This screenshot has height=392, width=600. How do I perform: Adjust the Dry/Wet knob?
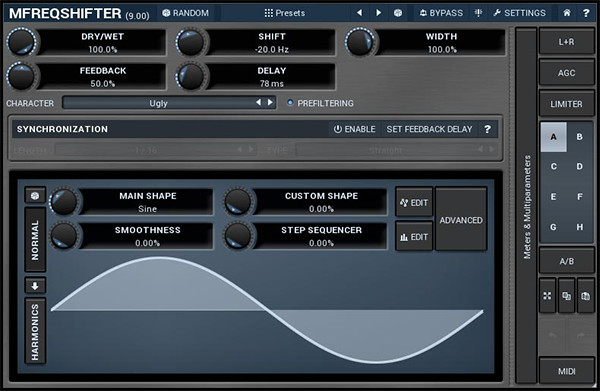21,42
